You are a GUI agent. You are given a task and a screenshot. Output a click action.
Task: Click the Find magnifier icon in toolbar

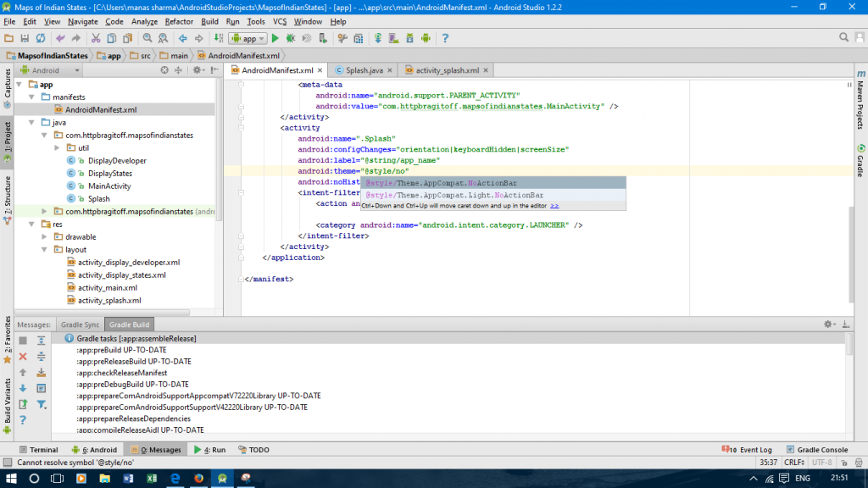147,38
